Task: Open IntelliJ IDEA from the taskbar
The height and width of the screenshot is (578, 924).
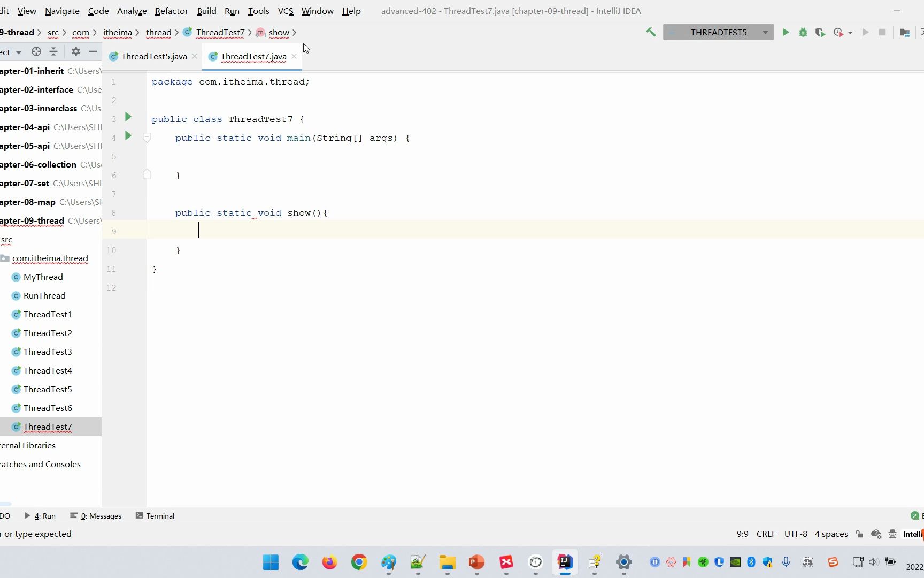Action: 565,562
